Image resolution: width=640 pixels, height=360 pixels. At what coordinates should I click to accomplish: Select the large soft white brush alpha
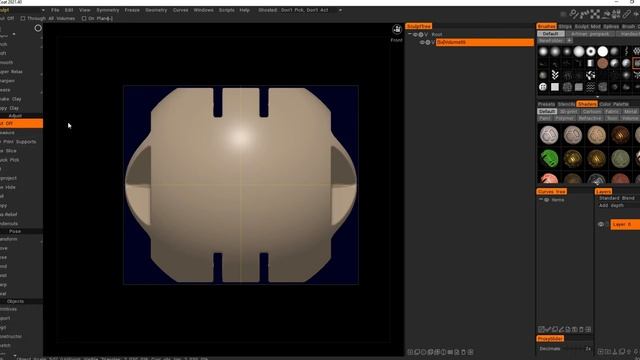tap(579, 51)
